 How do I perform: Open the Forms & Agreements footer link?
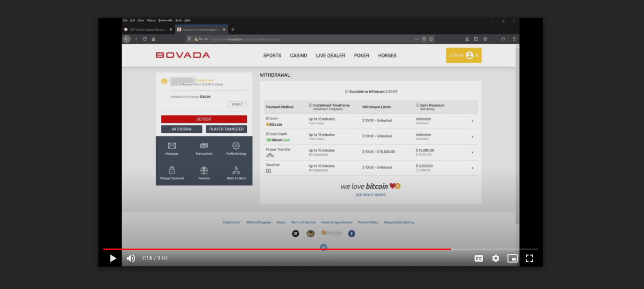point(337,223)
